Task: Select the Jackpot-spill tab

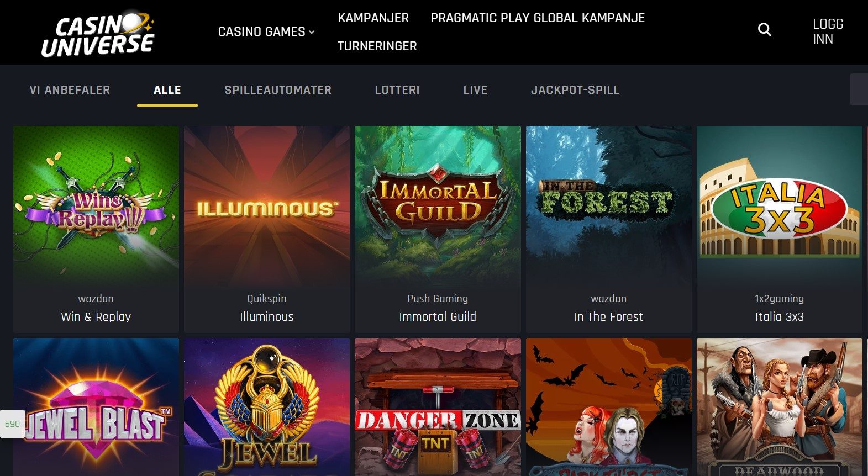Action: pyautogui.click(x=575, y=90)
